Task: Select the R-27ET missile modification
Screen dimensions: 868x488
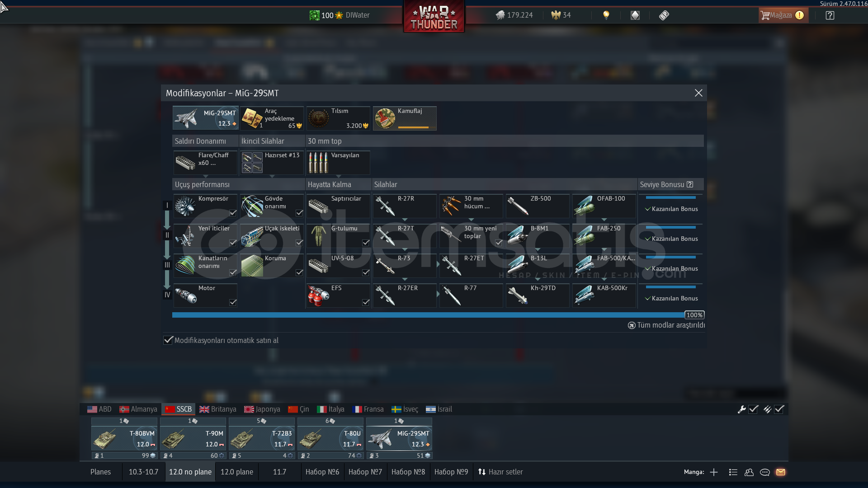Action: tap(471, 266)
